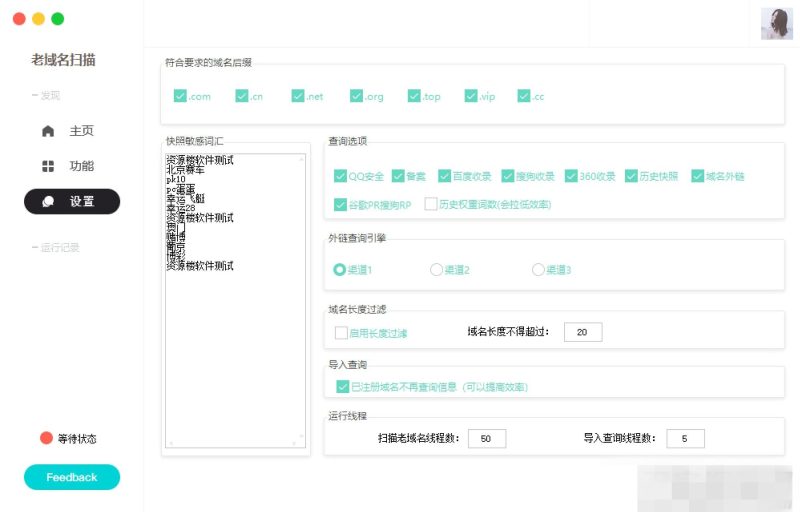Uncheck the 谷歌PR搜狗RP option
The width and height of the screenshot is (800, 512).
340,204
